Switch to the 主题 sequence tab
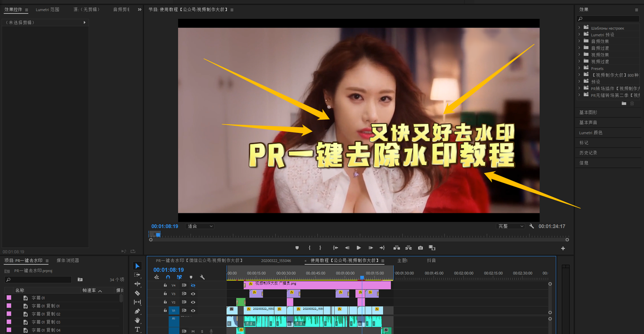 pyautogui.click(x=402, y=261)
